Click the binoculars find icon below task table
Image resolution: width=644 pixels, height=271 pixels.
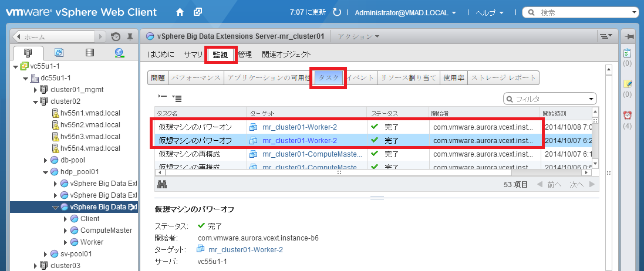pos(162,184)
